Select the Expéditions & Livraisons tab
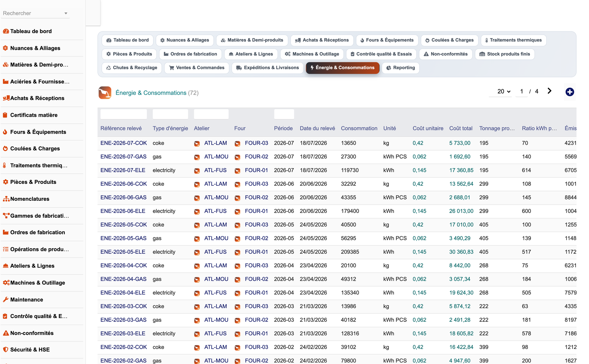Image resolution: width=589 pixels, height=364 pixels. click(x=268, y=68)
